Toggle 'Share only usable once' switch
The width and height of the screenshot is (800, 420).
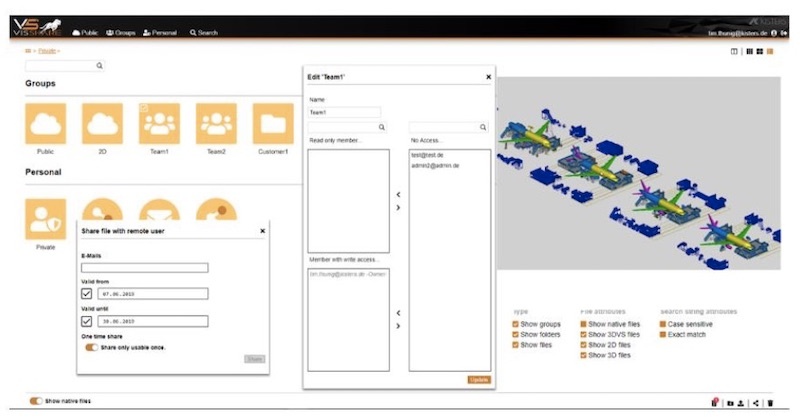[92, 347]
